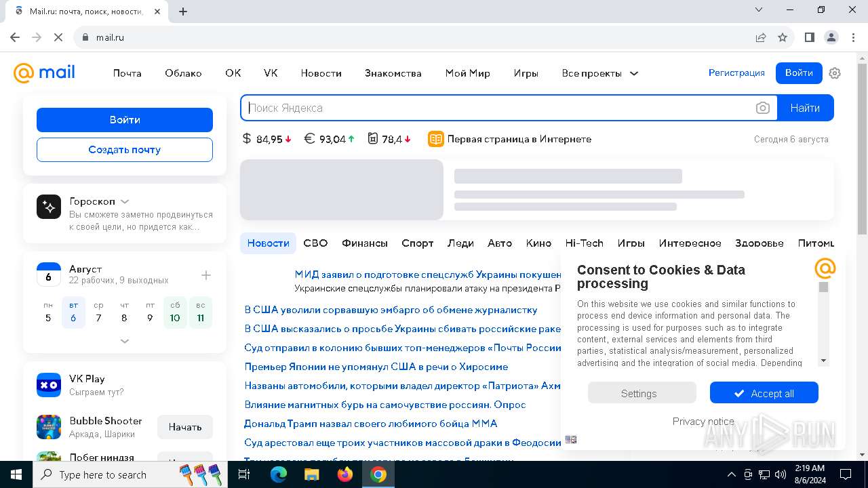This screenshot has height=488, width=868.
Task: Click the blue Войти button in sidebar
Action: (125, 120)
